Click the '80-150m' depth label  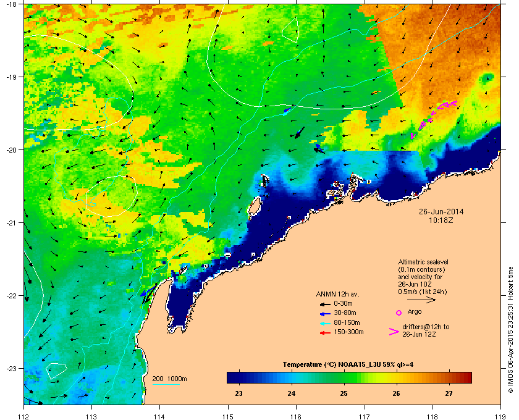347,322
